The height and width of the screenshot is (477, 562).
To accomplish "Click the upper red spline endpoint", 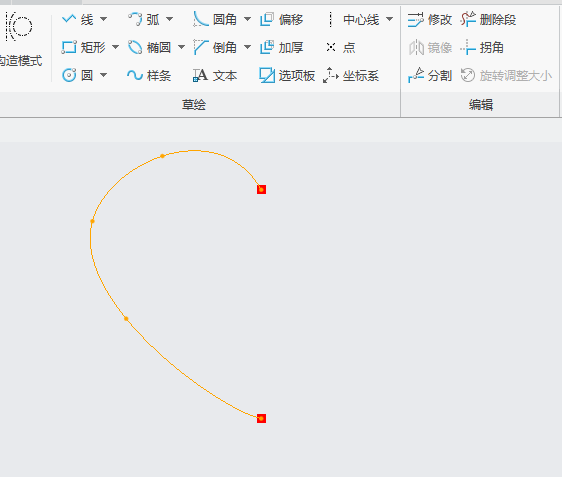I will [x=262, y=189].
